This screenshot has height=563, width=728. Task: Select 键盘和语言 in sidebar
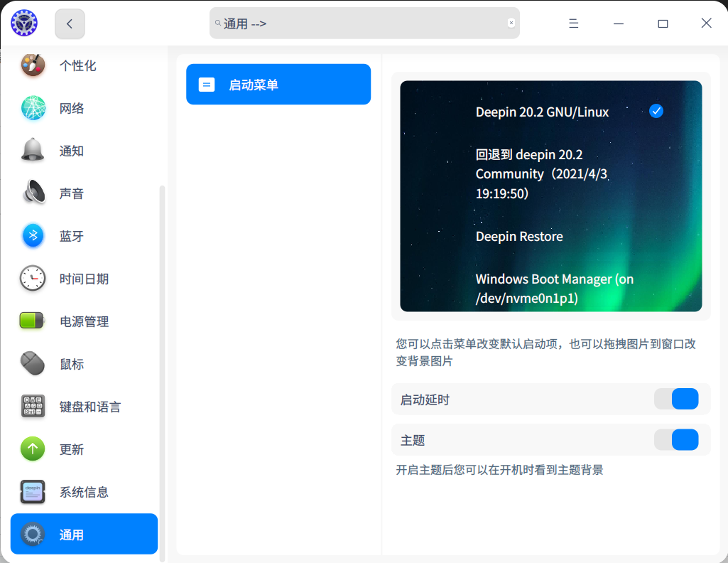click(90, 407)
